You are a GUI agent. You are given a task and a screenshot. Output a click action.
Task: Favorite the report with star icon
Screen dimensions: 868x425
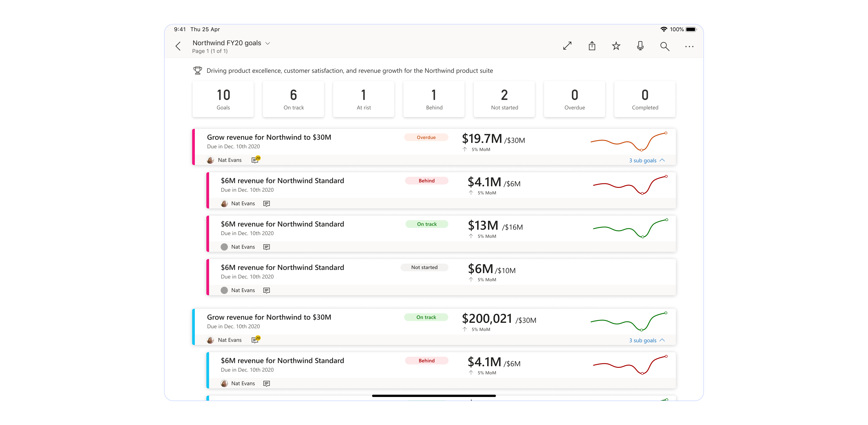616,46
